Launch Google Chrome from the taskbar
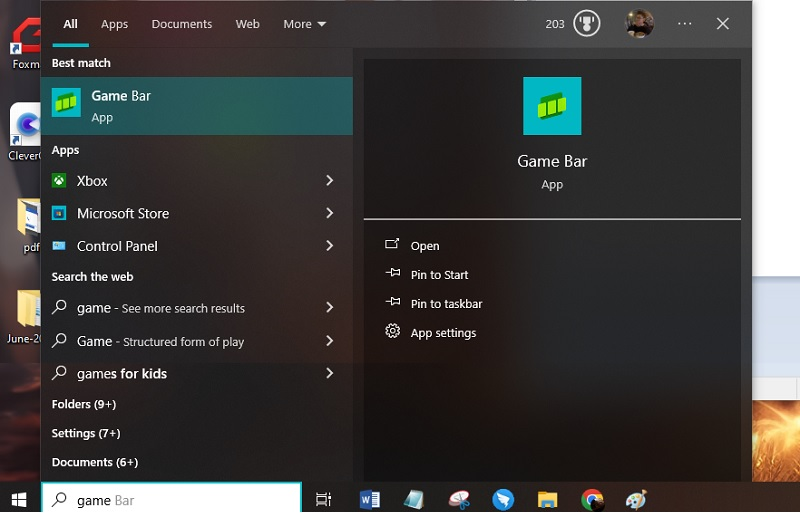This screenshot has width=800, height=513. [x=592, y=499]
